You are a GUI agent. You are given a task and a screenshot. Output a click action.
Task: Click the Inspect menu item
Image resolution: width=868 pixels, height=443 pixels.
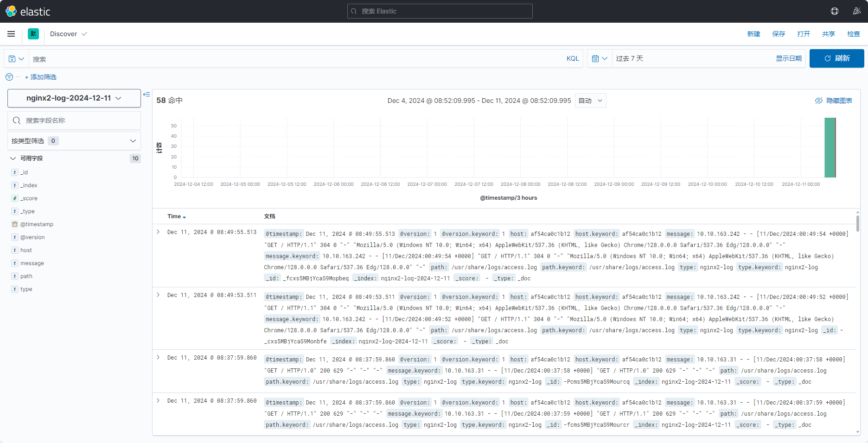click(854, 34)
